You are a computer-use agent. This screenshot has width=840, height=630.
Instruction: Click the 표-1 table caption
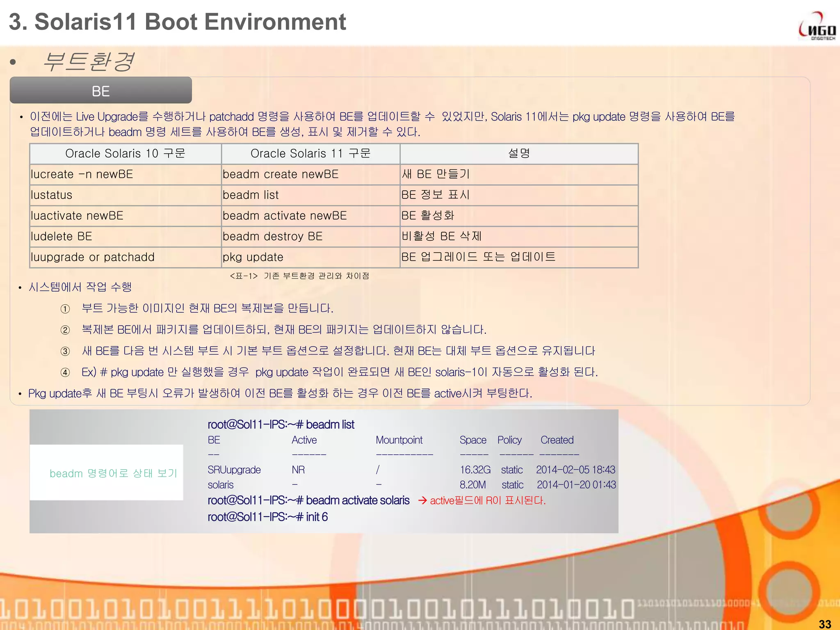299,276
